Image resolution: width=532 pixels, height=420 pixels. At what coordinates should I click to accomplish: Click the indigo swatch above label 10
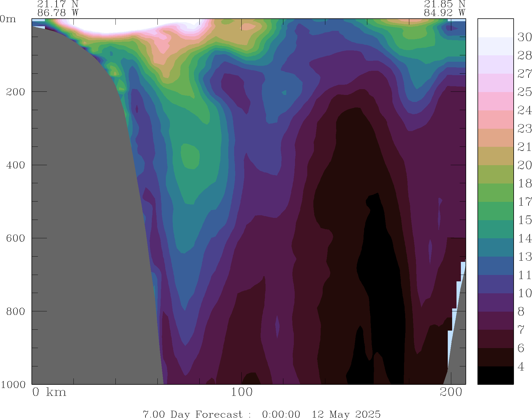coord(496,284)
